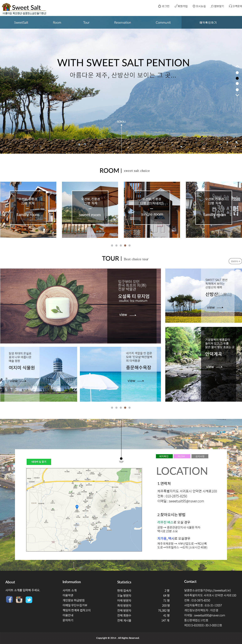This screenshot has height=644, width=242.
Task: Open the 오시는길 directions link
Action: point(199,6)
